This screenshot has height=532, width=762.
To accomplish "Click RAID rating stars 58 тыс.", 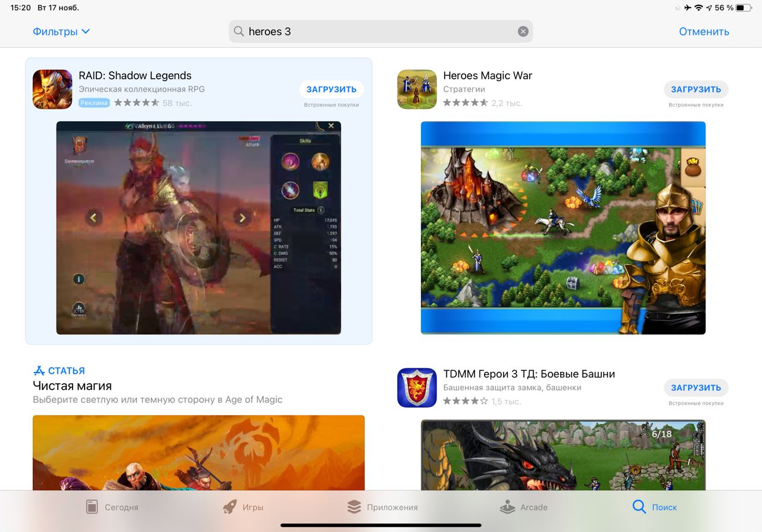I will [x=153, y=103].
